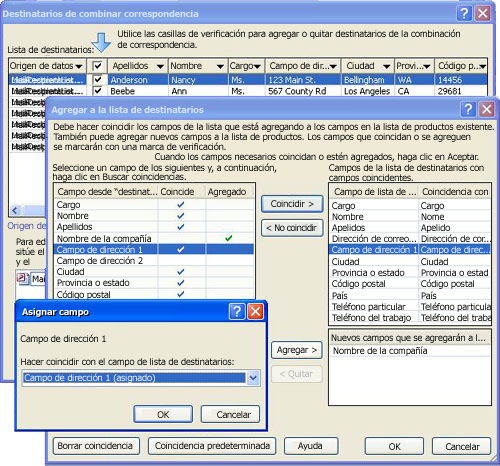
Task: Click the scroll-left arrow of the recipients list scrollbar
Action: [15, 210]
